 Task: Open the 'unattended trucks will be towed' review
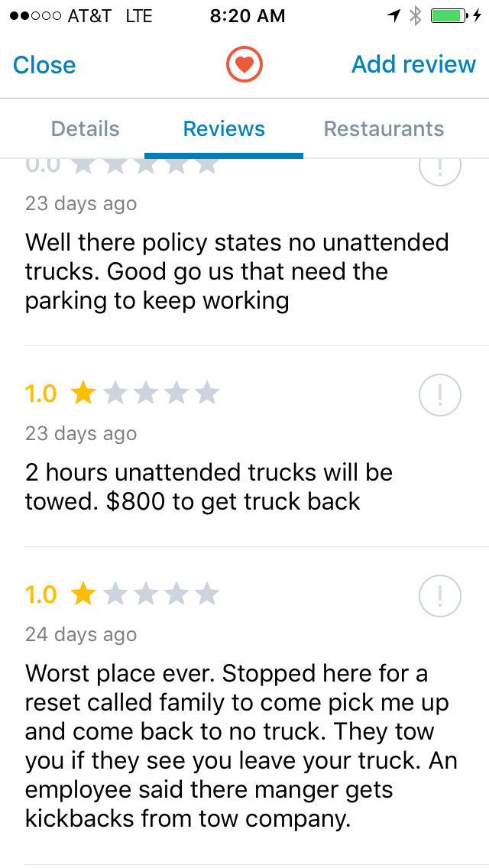click(x=209, y=487)
